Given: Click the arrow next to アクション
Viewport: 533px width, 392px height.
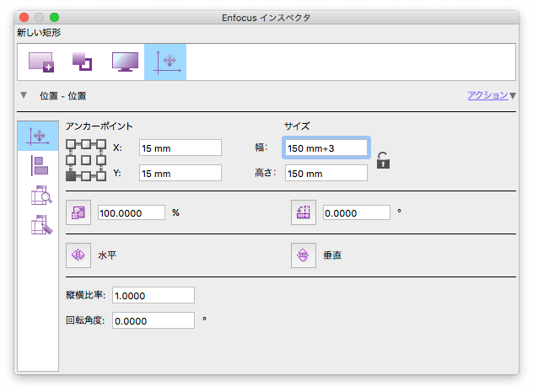Looking at the screenshot, I should tap(513, 96).
